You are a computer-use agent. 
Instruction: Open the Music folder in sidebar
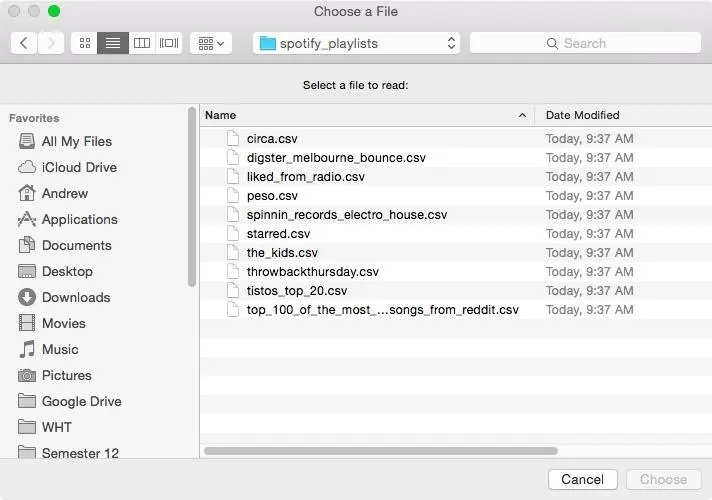point(60,349)
